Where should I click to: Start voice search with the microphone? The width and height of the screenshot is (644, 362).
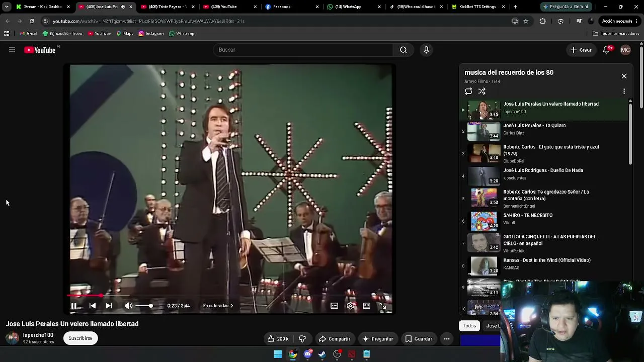pos(426,50)
